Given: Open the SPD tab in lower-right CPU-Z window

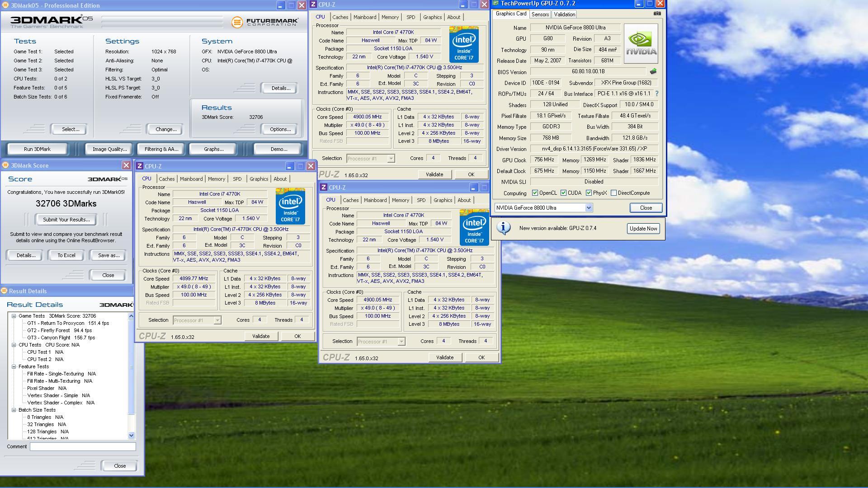Looking at the screenshot, I should [x=421, y=200].
